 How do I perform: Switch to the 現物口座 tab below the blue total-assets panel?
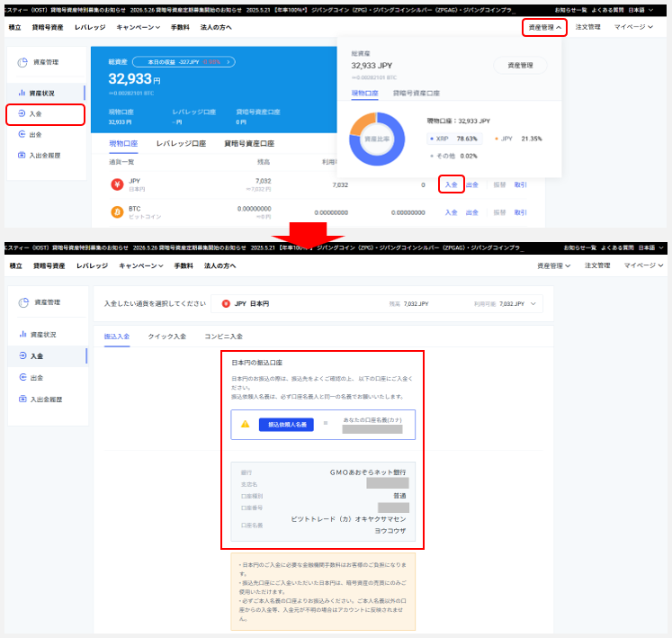(x=123, y=144)
